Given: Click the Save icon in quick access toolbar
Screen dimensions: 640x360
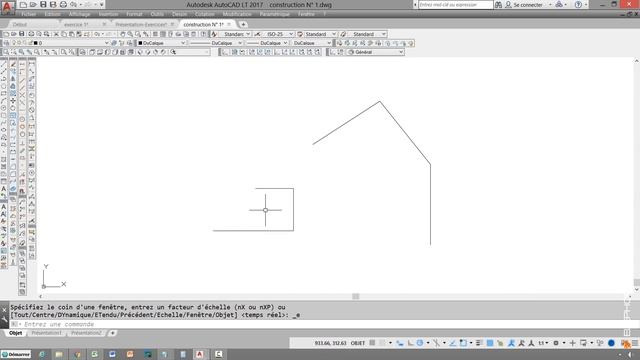Looking at the screenshot, I should click(x=43, y=4).
